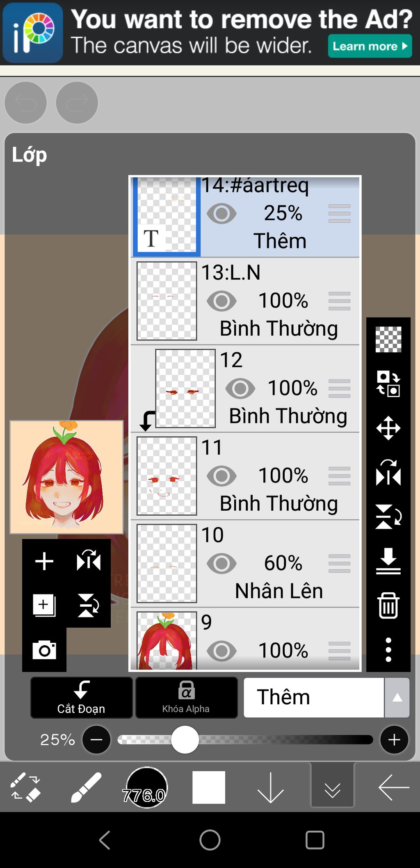This screenshot has height=868, width=420.
Task: Open the three-dot more options menu
Action: click(388, 650)
